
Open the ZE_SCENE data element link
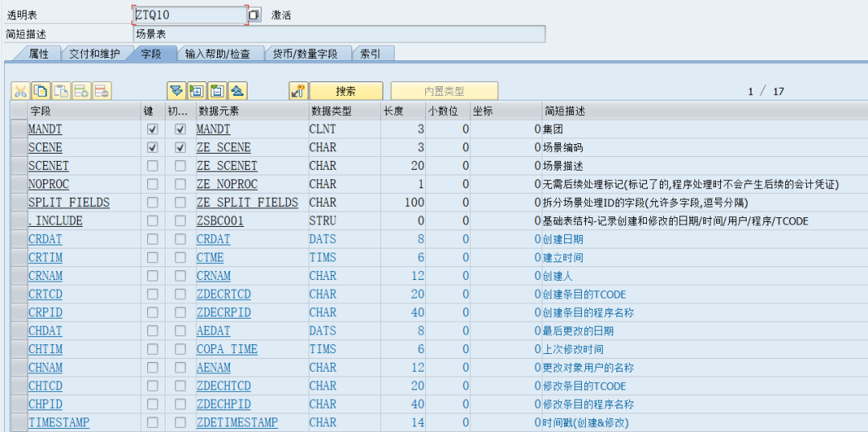223,148
